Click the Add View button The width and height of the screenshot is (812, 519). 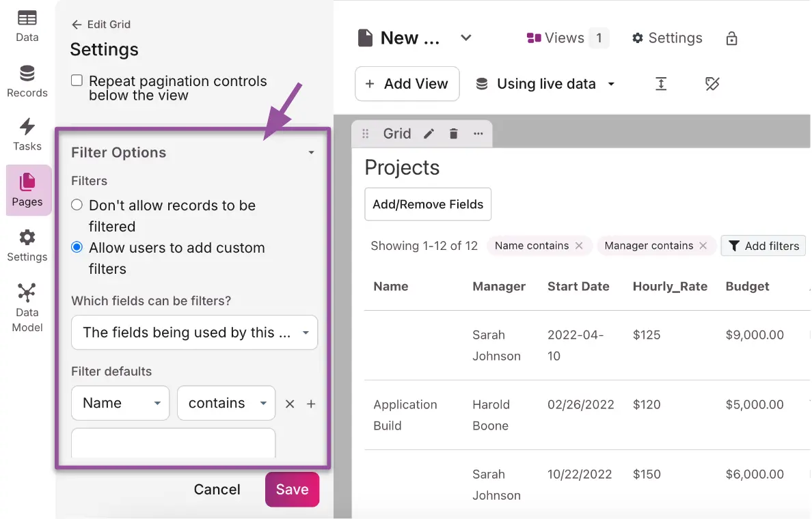tap(407, 84)
